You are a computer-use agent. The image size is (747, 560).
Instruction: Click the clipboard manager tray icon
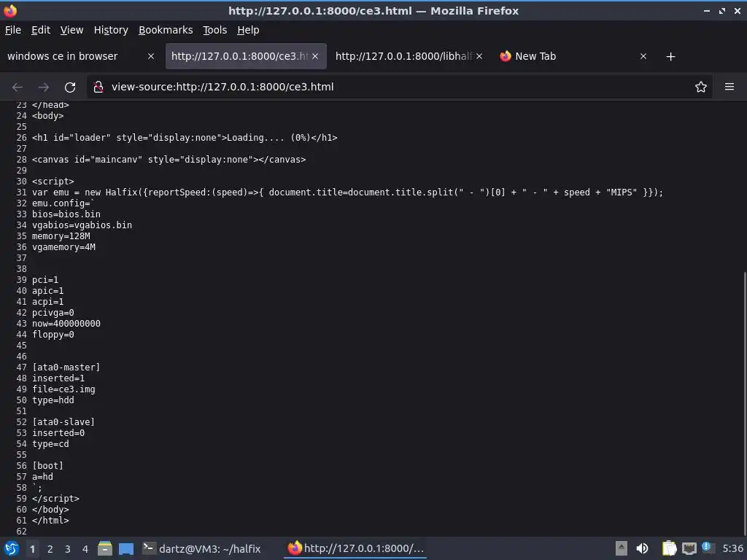pos(670,548)
